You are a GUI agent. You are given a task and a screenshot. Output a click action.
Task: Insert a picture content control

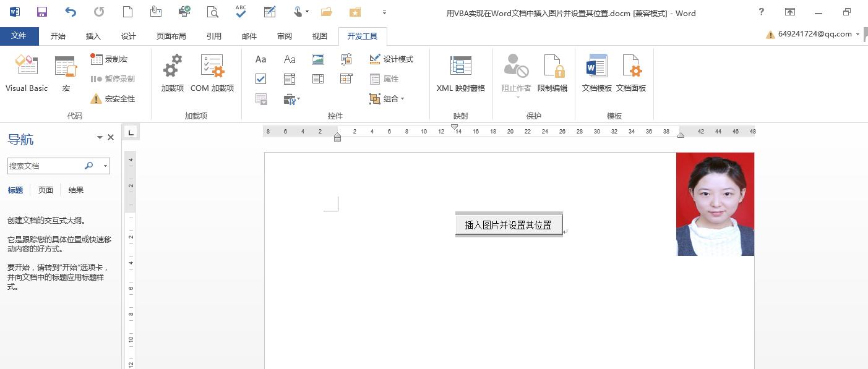(x=317, y=59)
